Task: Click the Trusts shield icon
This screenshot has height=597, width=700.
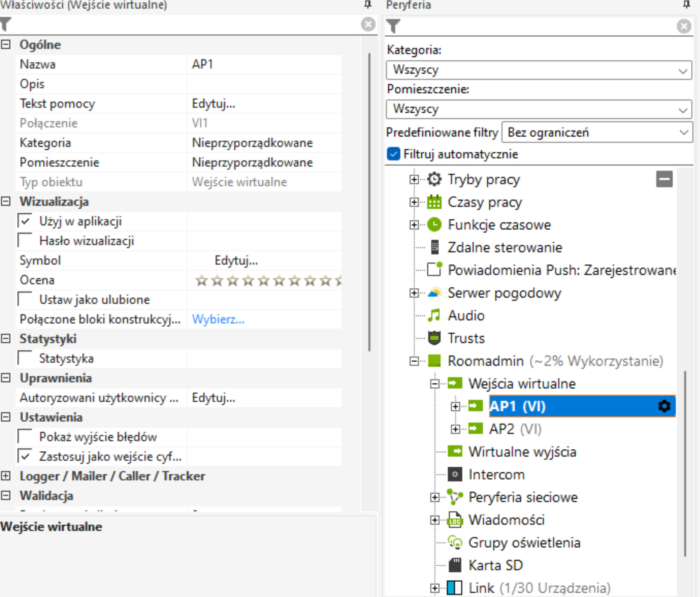Action: pyautogui.click(x=434, y=338)
